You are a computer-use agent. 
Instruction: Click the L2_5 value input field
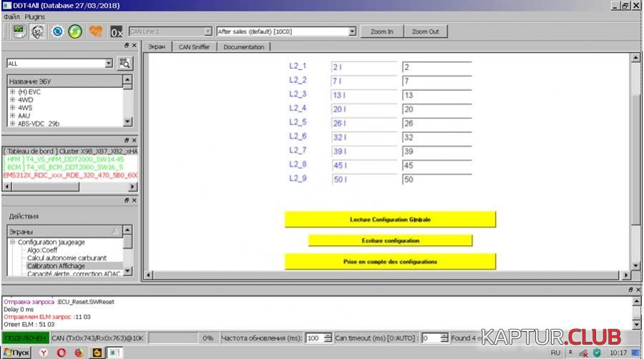pos(436,123)
